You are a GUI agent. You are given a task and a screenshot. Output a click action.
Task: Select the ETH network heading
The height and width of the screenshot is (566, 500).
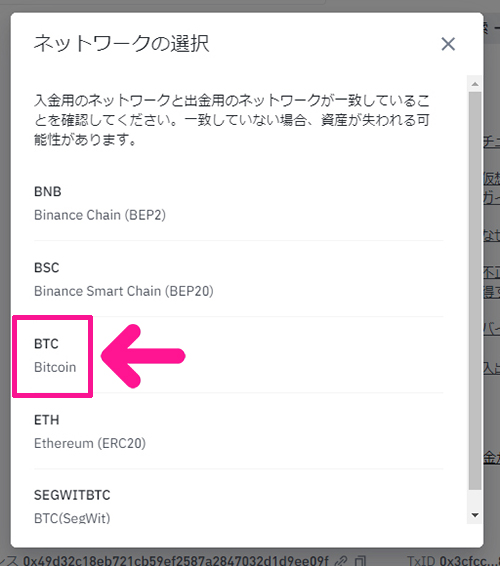(47, 420)
